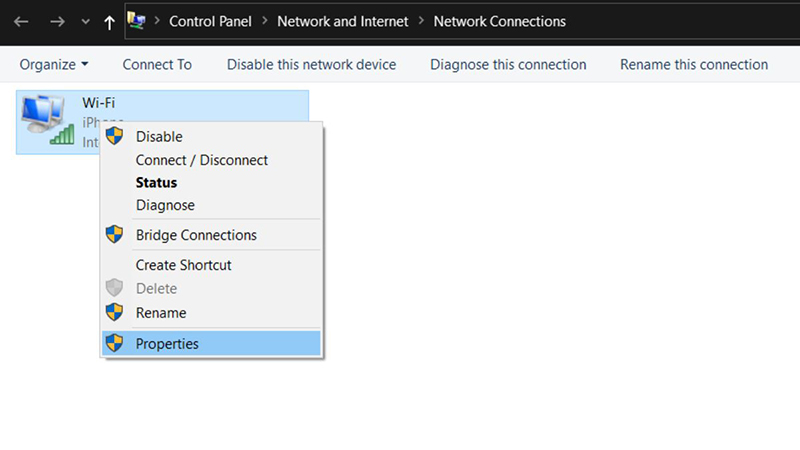Click the forward navigation arrow
The image size is (800, 450).
[57, 21]
